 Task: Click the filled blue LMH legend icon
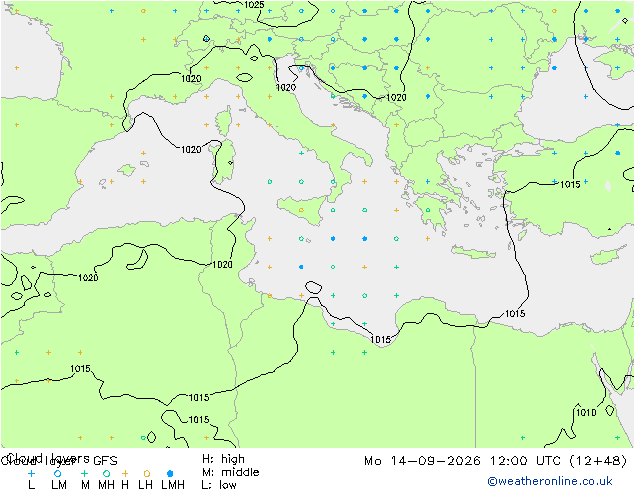[170, 473]
